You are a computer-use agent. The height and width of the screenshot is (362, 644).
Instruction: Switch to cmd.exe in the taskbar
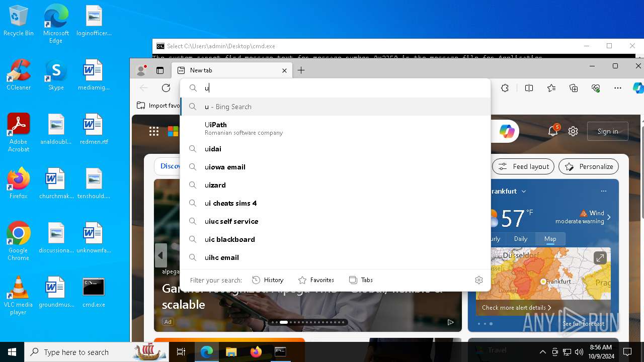280,352
